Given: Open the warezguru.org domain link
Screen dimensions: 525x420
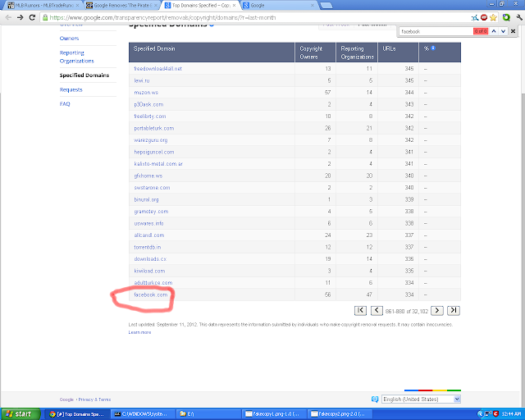Looking at the screenshot, I should point(151,140).
